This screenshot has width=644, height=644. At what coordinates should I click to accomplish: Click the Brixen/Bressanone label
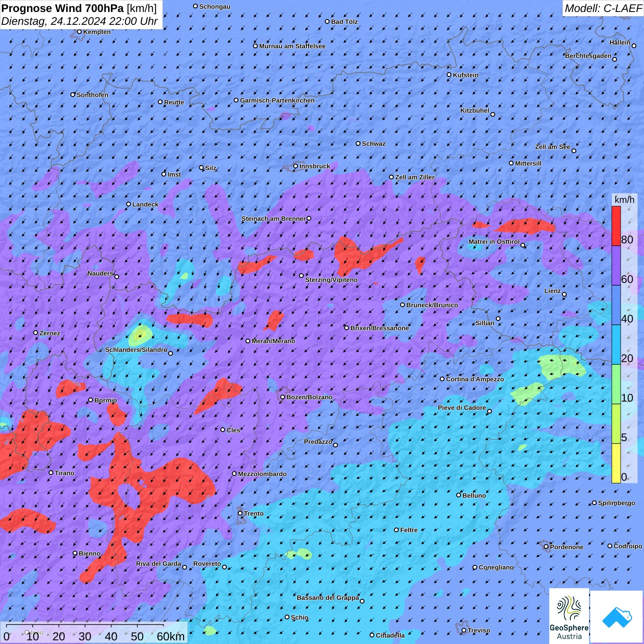pos(379,328)
